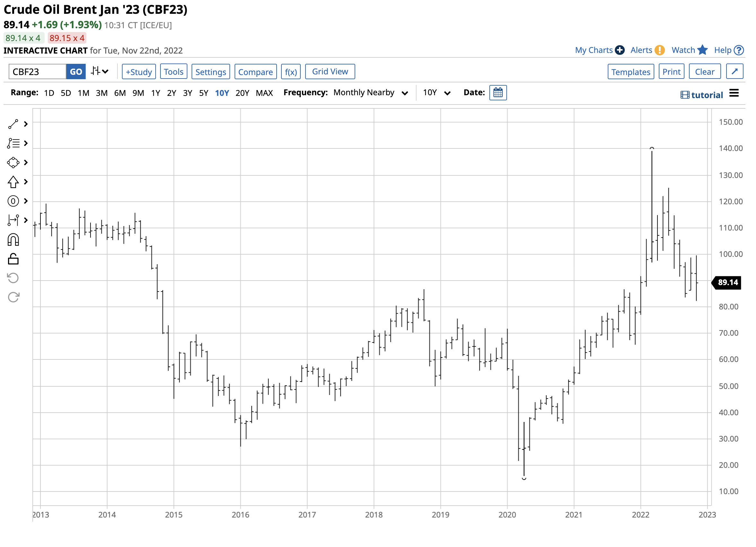This screenshot has width=756, height=547.
Task: Click the 2020 low marker near 15
Action: (x=524, y=479)
